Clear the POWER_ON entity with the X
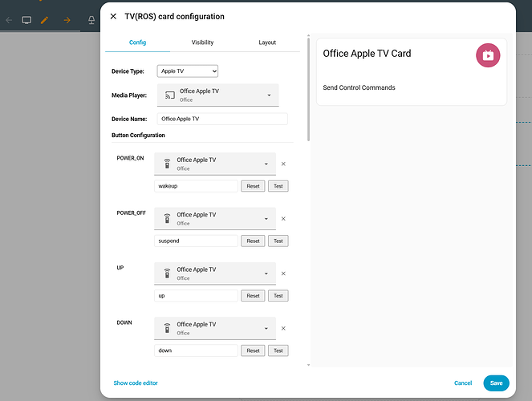532x401 pixels. click(283, 164)
